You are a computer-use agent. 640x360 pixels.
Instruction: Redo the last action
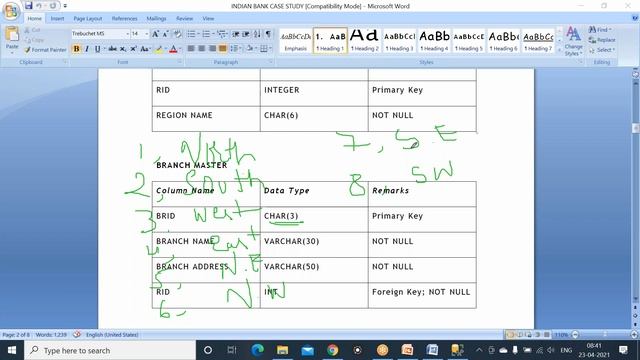pyautogui.click(x=53, y=6)
